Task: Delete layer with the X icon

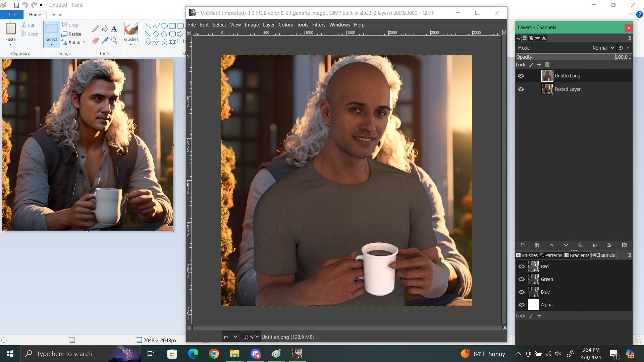Action: 624,245
